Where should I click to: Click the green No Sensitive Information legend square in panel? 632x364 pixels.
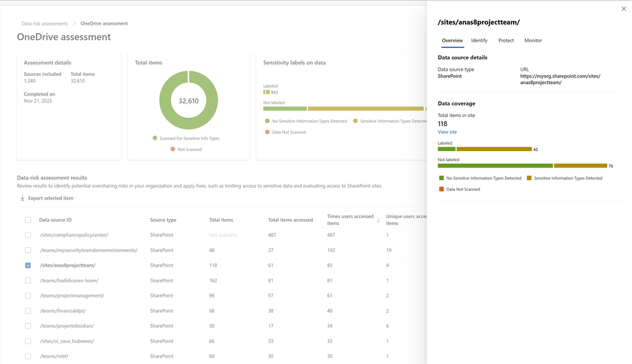click(x=442, y=178)
